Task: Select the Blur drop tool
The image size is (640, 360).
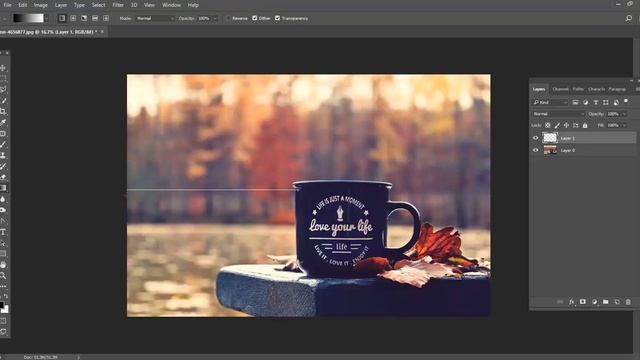Action: click(3, 199)
